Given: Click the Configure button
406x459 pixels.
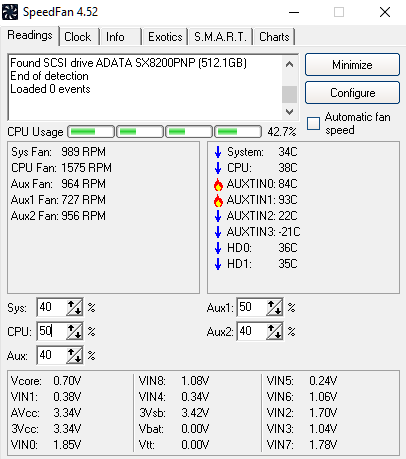Looking at the screenshot, I should tap(352, 93).
